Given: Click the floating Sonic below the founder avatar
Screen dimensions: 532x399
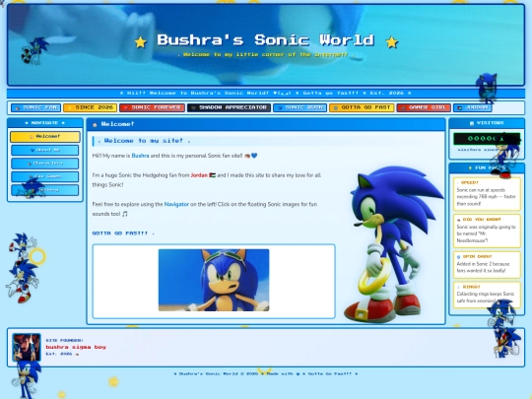Looking at the screenshot, I should (26, 379).
